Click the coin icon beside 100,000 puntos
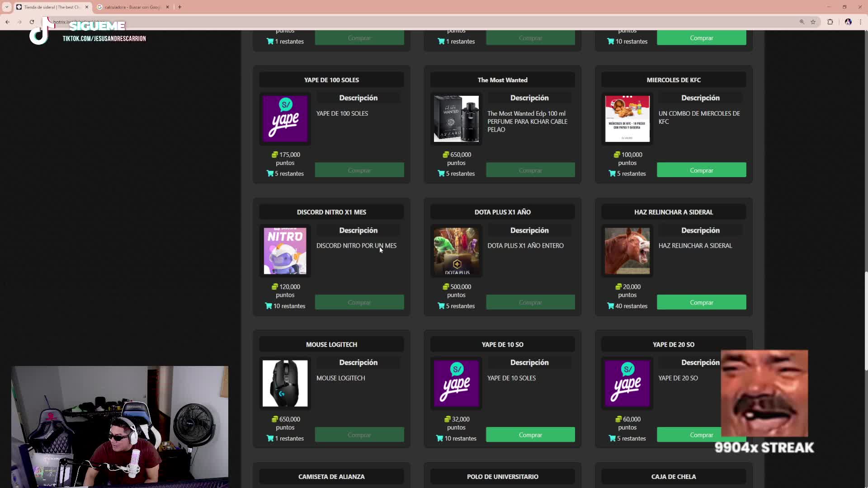 (617, 155)
